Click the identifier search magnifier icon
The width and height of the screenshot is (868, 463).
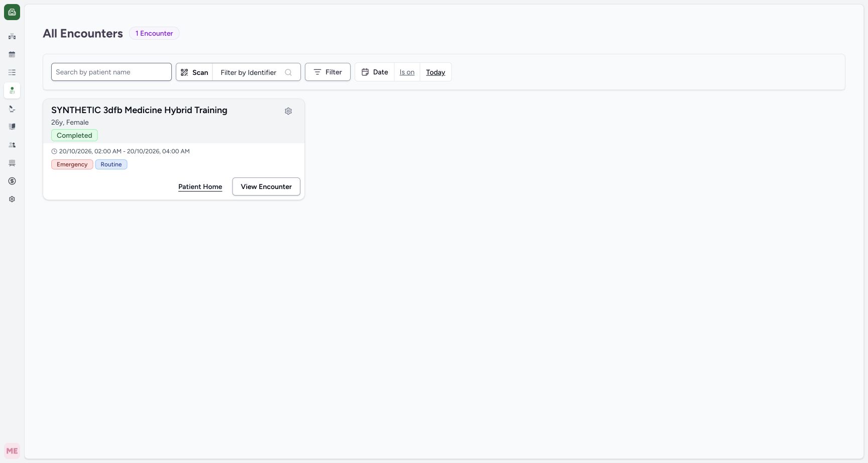(x=288, y=72)
